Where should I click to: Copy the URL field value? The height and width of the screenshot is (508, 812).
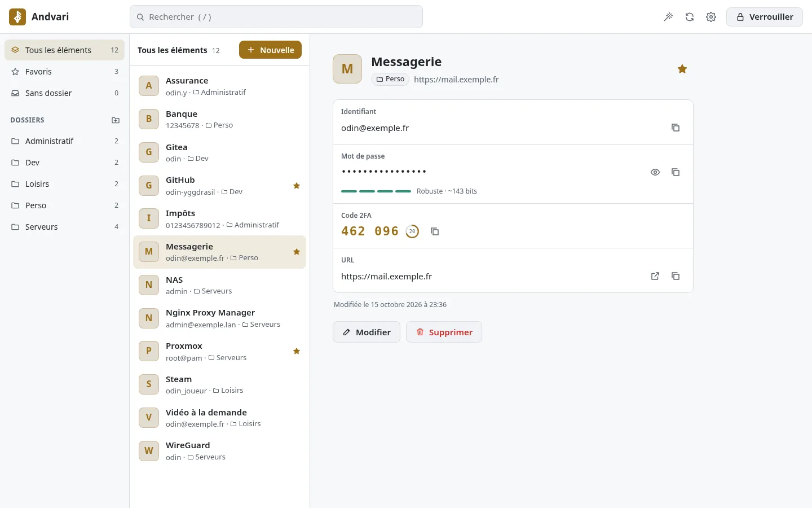click(x=676, y=276)
